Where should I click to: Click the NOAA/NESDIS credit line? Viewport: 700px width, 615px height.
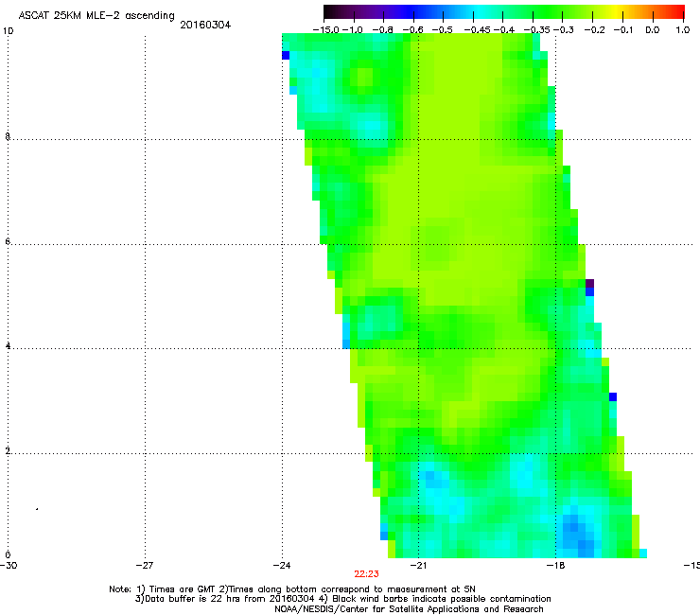(409, 609)
